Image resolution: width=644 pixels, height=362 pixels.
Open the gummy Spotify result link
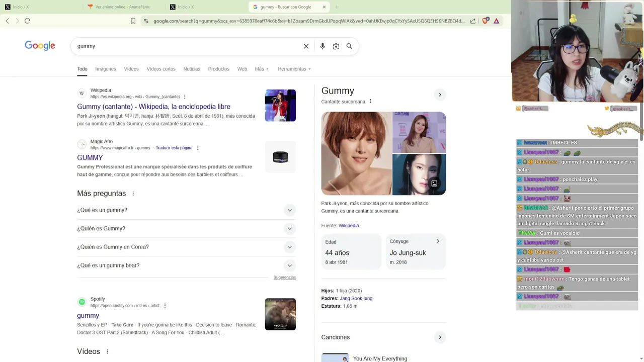[88, 316]
